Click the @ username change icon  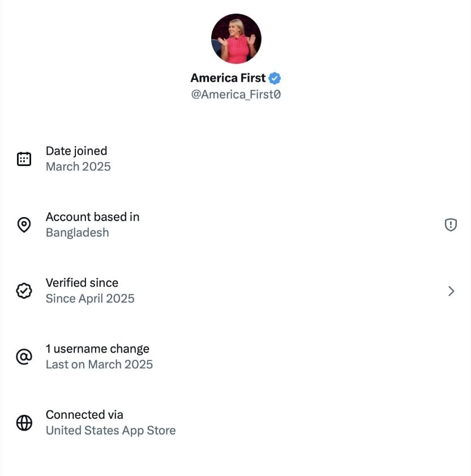point(24,357)
